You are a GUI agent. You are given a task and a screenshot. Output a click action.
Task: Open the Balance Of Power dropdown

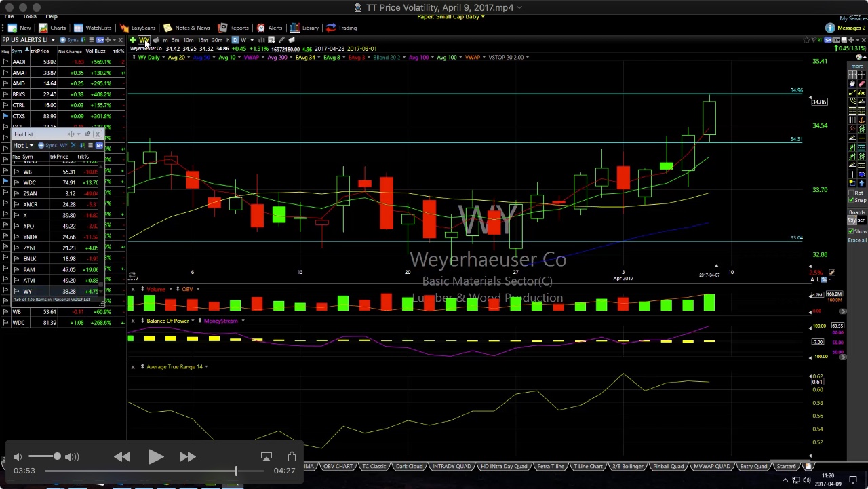[x=193, y=321]
